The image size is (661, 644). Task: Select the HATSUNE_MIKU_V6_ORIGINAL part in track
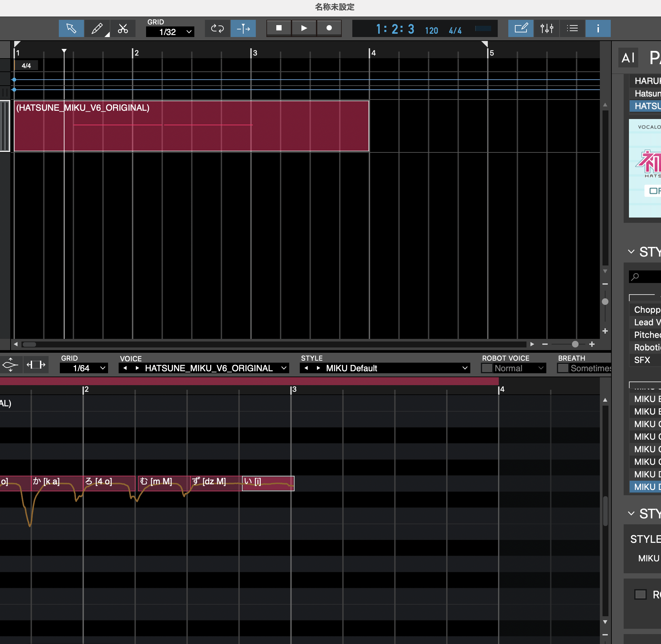coord(191,126)
